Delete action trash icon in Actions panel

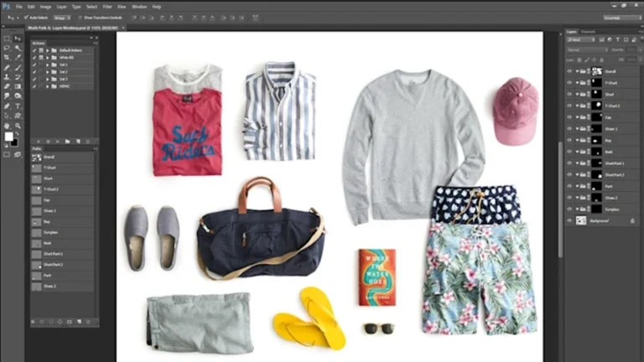coord(87,142)
